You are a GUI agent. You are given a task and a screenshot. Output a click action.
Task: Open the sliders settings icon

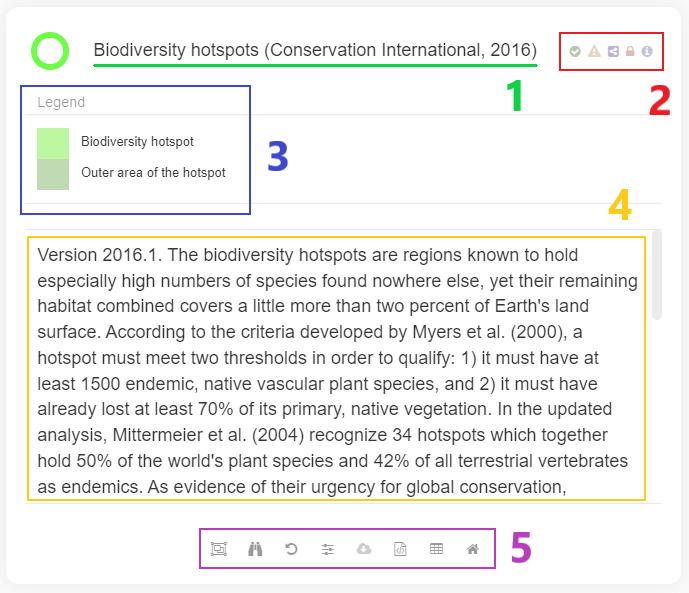coord(327,549)
